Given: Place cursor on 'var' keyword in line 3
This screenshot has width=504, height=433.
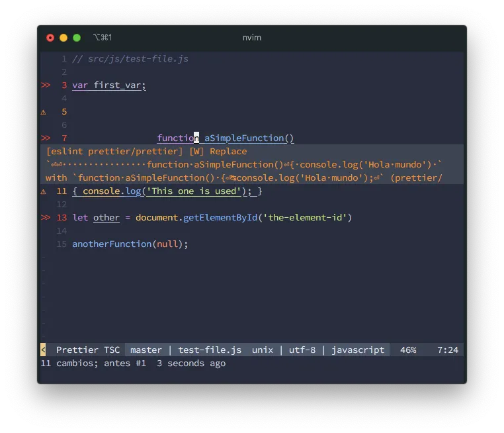Looking at the screenshot, I should coord(80,85).
